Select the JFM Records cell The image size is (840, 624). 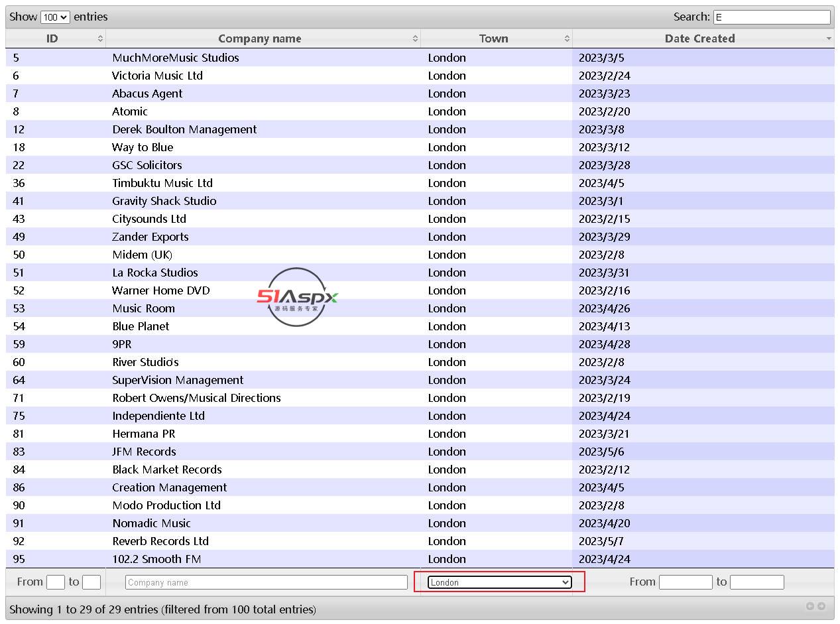coord(144,452)
